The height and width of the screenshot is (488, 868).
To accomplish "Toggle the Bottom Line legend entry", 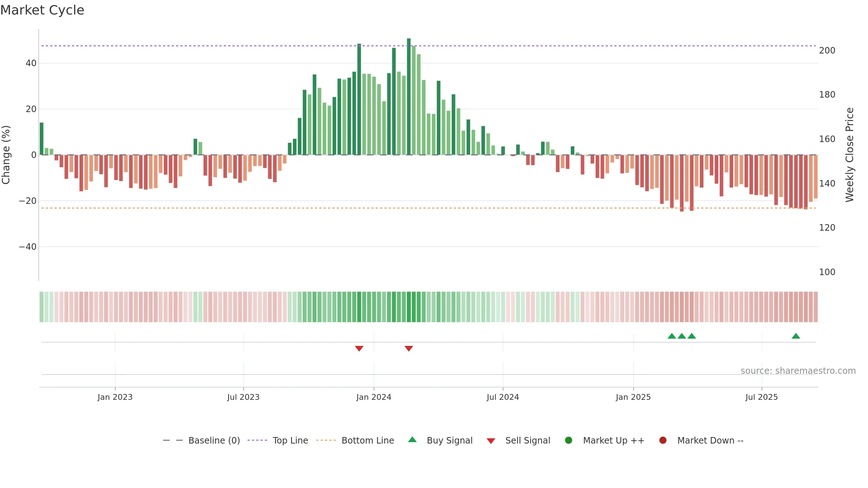I will coord(355,440).
